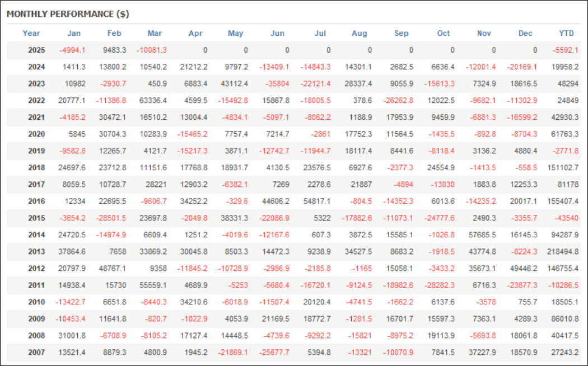Click 2007 Nov value 37227.9

(x=482, y=353)
